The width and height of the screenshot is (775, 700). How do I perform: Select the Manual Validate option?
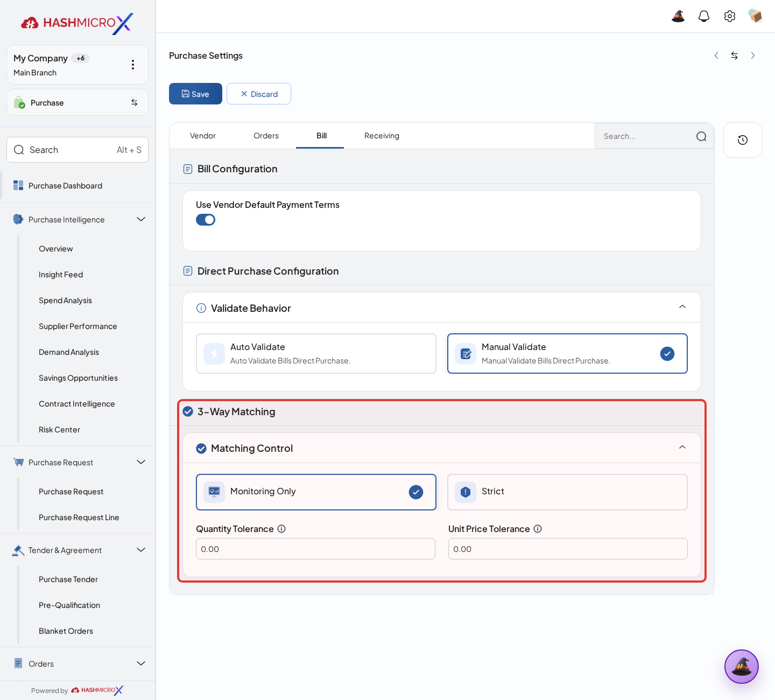point(567,353)
